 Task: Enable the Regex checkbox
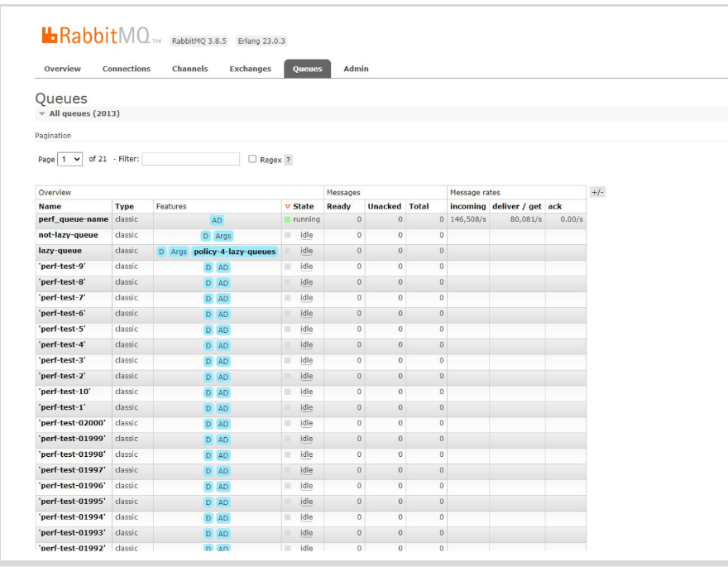click(x=253, y=158)
